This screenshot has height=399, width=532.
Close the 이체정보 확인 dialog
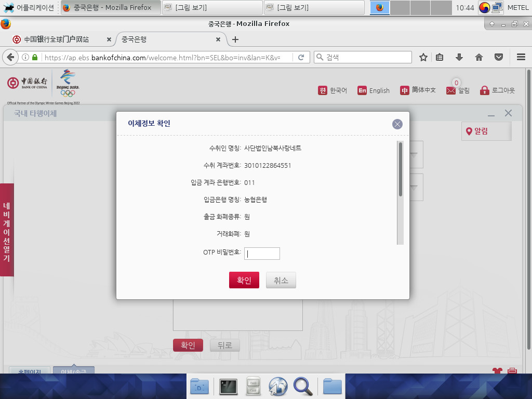point(397,124)
